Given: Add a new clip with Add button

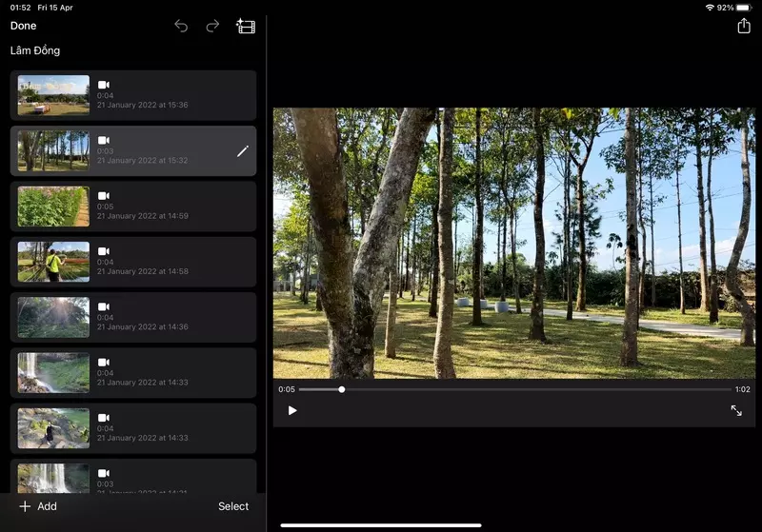Looking at the screenshot, I should 38,506.
